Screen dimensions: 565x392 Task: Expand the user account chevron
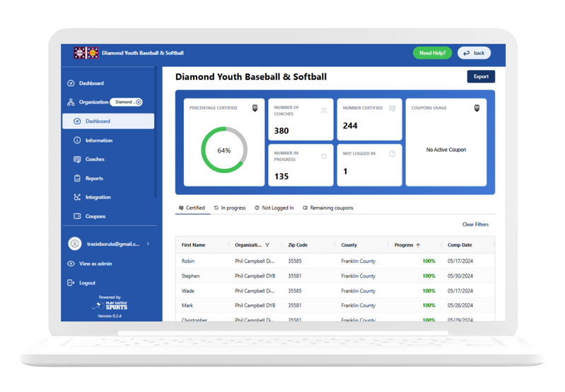[x=148, y=244]
